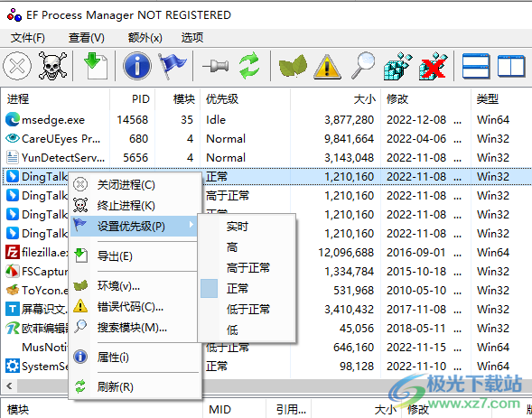The height and width of the screenshot is (418, 532).
Task: Set priority to 高
Action: pos(247,247)
